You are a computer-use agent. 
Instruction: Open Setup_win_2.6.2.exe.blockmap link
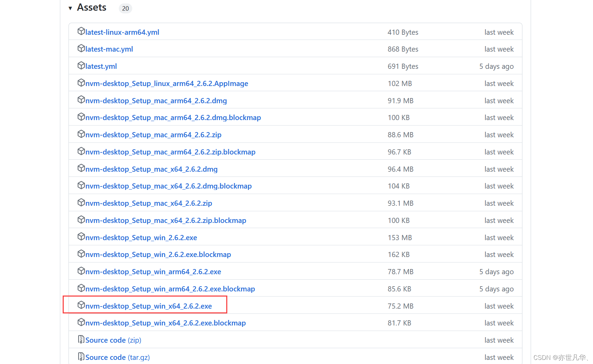158,255
